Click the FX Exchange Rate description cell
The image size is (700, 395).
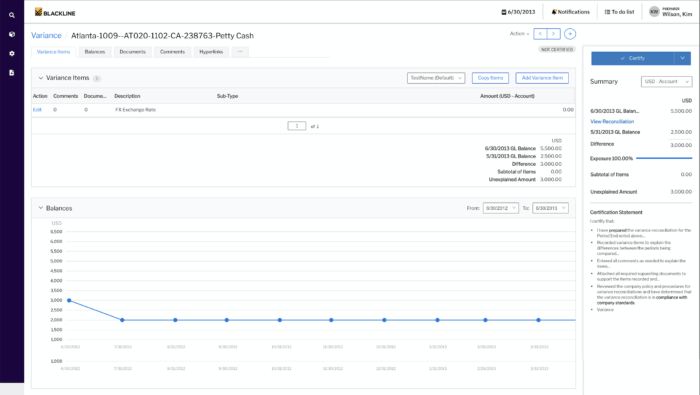click(136, 110)
